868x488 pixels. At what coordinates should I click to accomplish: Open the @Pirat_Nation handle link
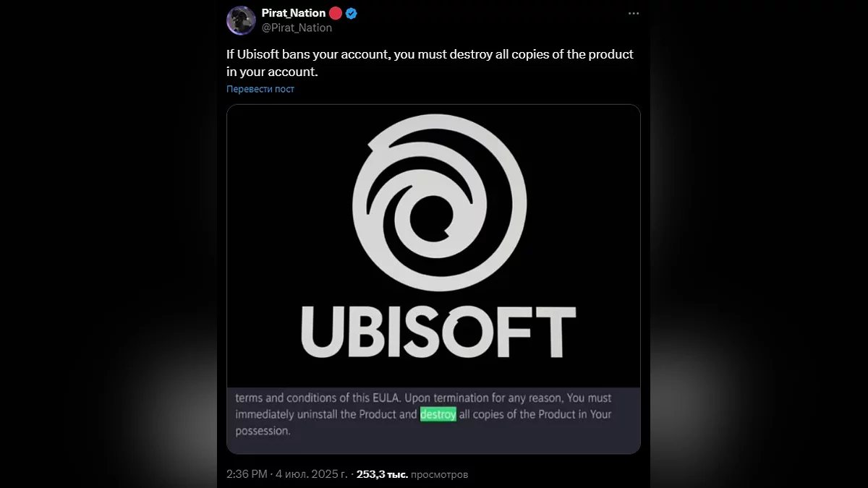point(297,27)
